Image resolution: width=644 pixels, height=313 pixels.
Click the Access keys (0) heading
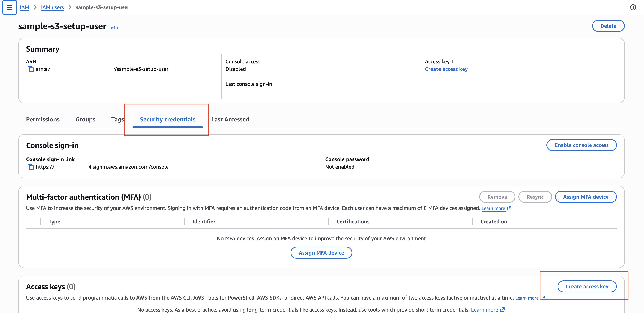51,287
